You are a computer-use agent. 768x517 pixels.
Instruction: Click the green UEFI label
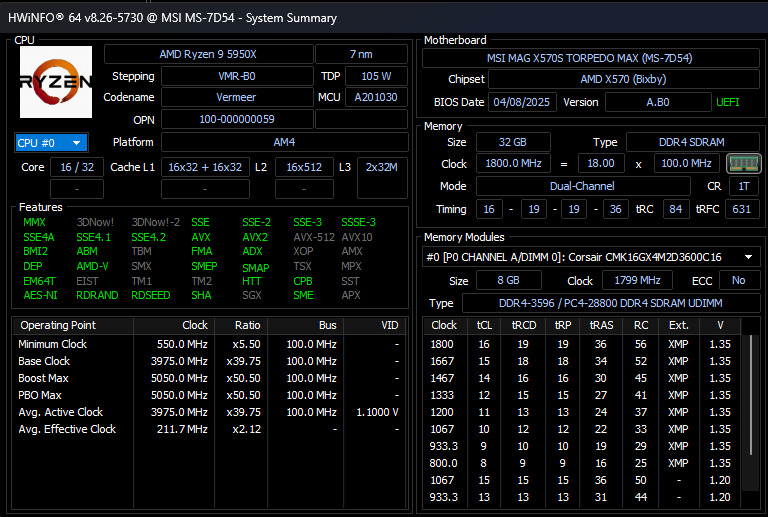(728, 102)
